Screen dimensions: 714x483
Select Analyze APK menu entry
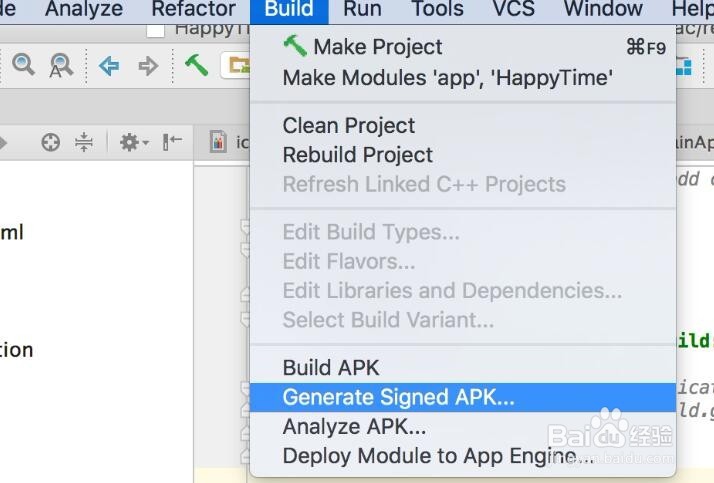463,427
